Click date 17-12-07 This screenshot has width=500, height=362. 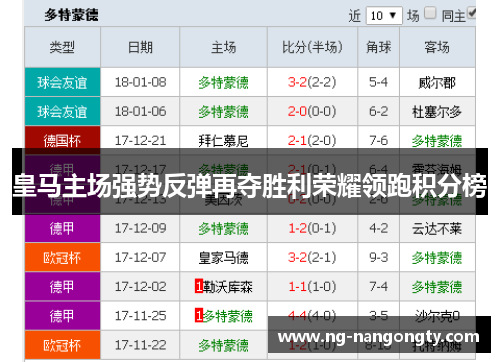pos(140,257)
